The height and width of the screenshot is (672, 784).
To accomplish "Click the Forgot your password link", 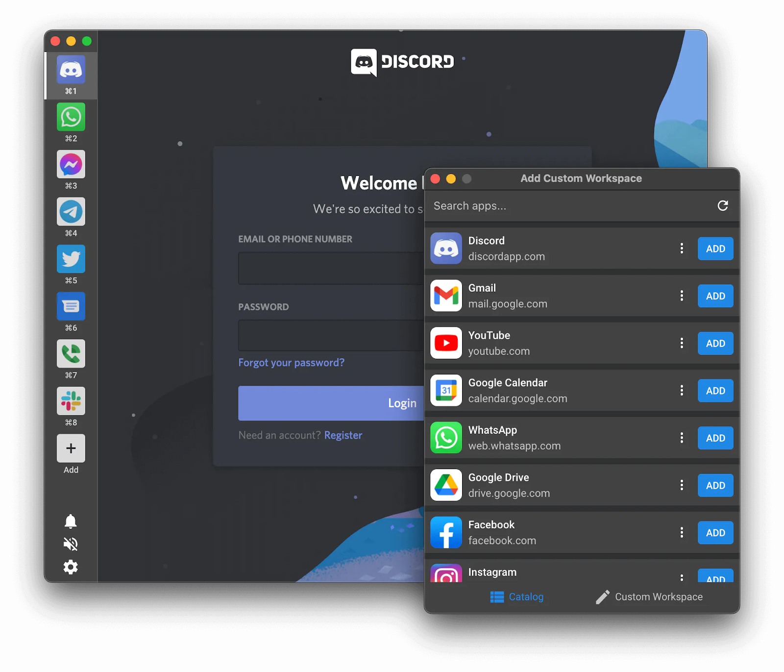I will coord(292,363).
